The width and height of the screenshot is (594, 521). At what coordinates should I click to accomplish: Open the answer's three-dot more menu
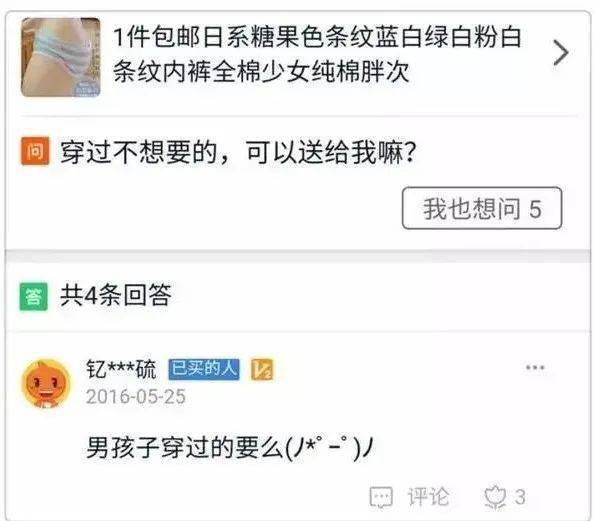[x=535, y=367]
